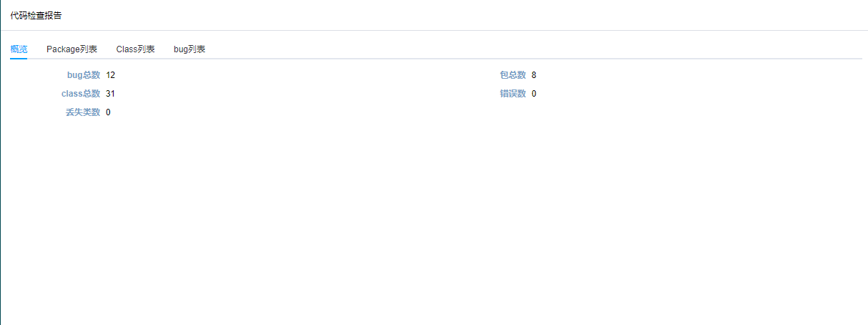868x325 pixels.
Task: Click empty header area beside 代码检查报告
Action: click(465, 15)
